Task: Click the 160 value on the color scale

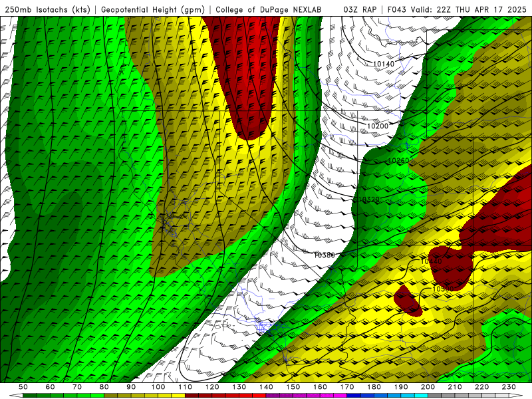Action: click(321, 387)
